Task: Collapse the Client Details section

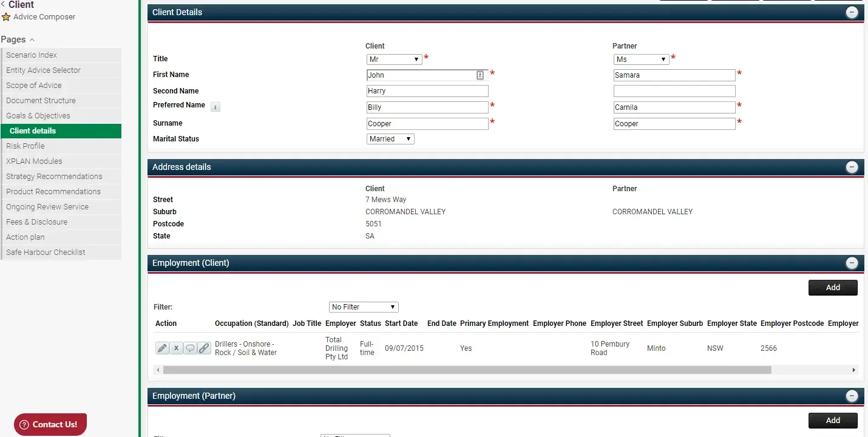Action: pyautogui.click(x=852, y=12)
